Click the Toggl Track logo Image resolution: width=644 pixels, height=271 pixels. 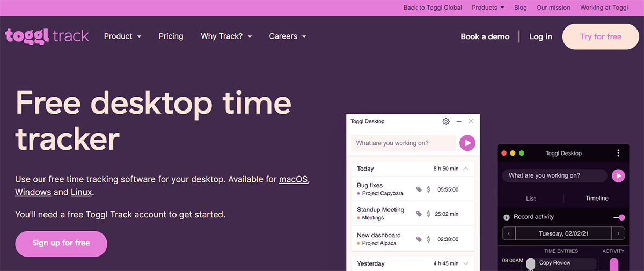47,36
